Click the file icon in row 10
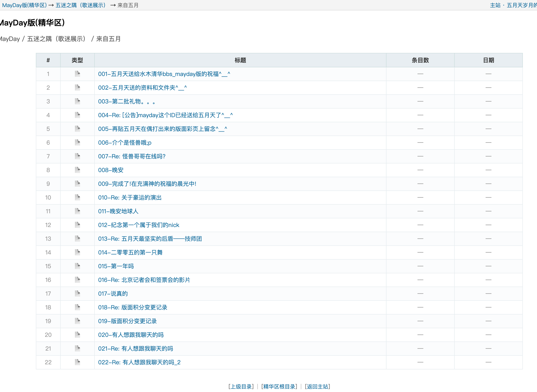Screen dimensions: 537x392 [x=77, y=197]
